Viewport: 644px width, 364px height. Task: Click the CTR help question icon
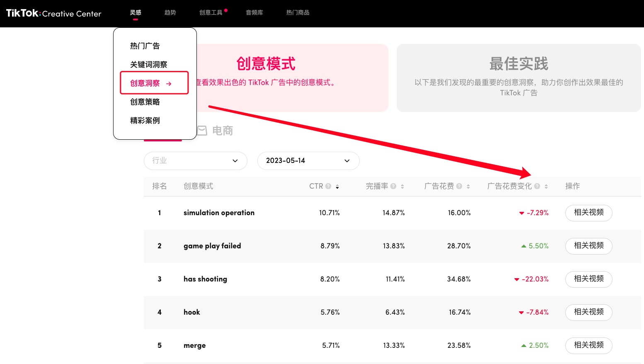[328, 186]
